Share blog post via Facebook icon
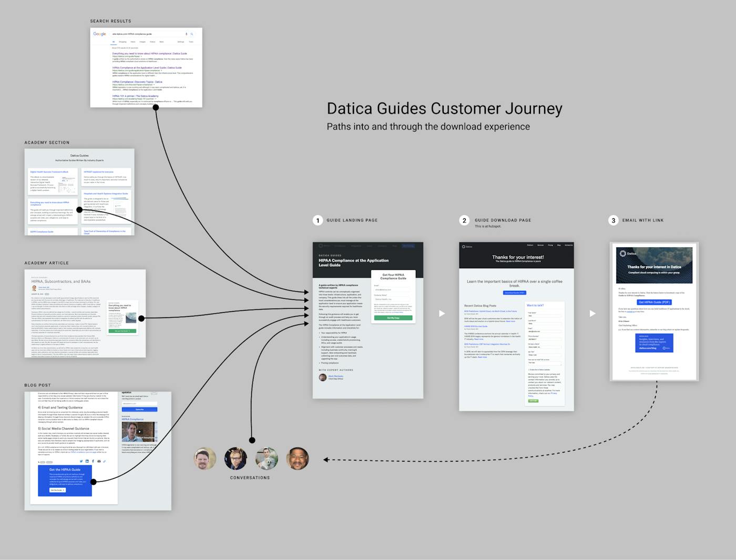This screenshot has width=736, height=560. click(x=93, y=461)
